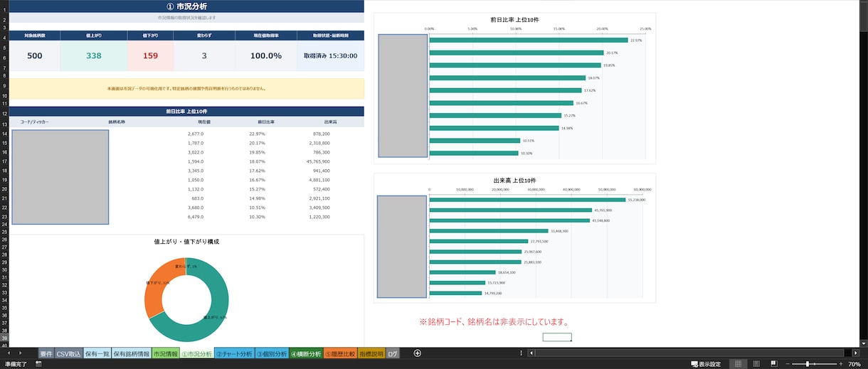Select the 100.0% 現在値取得率 cell
Image resolution: width=868 pixels, height=369 pixels.
tap(266, 55)
